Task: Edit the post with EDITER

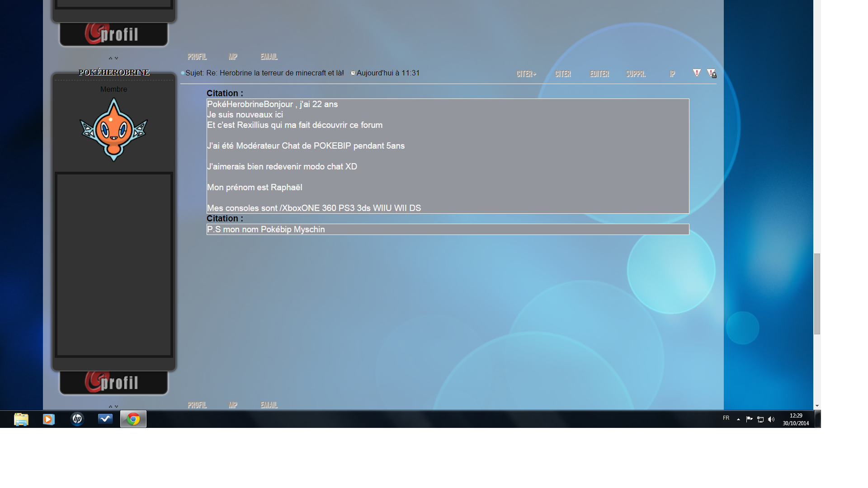Action: tap(599, 74)
